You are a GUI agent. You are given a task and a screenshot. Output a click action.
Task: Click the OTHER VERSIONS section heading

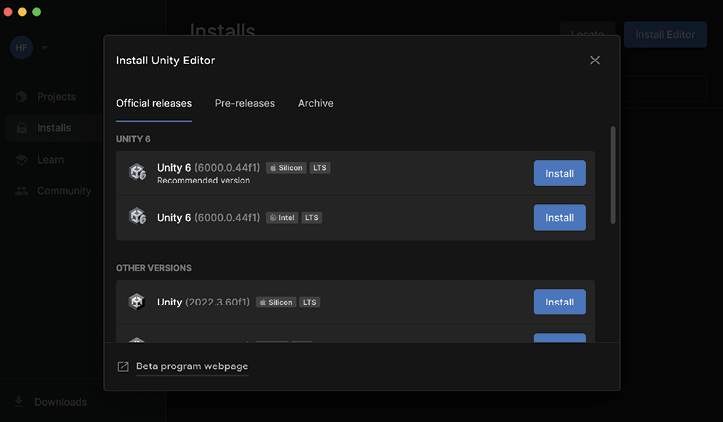pos(154,268)
